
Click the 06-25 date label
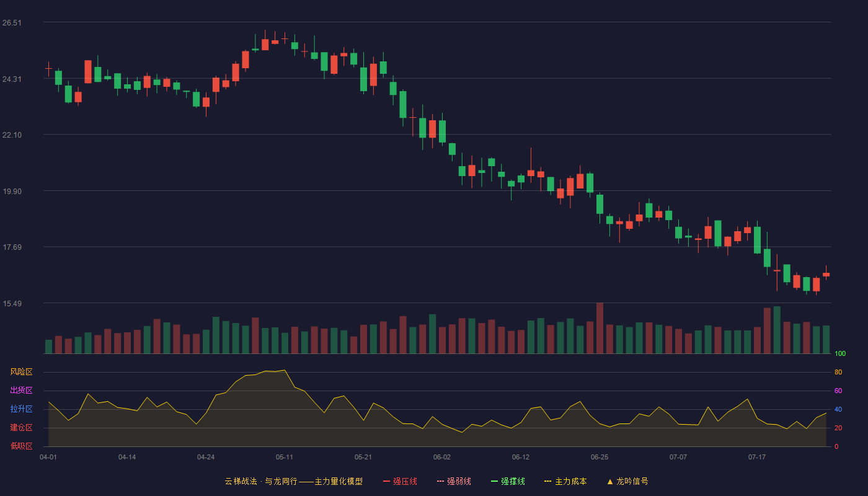[x=600, y=457]
